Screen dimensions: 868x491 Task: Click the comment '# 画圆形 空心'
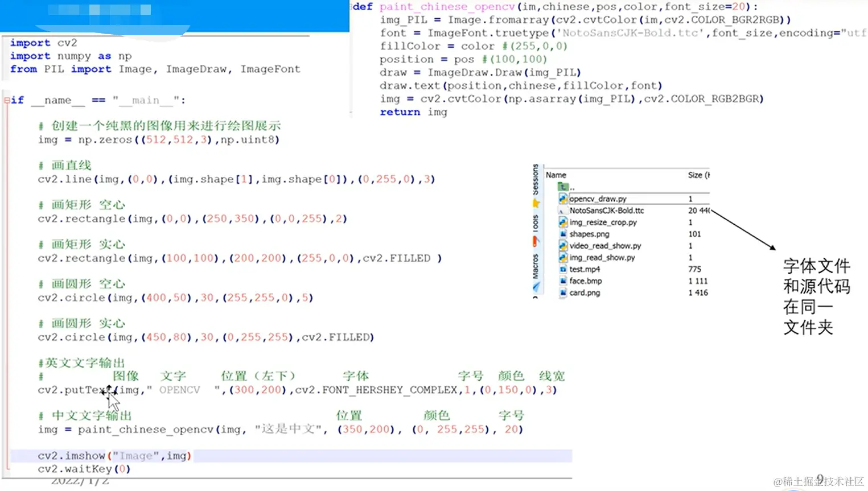click(x=81, y=284)
